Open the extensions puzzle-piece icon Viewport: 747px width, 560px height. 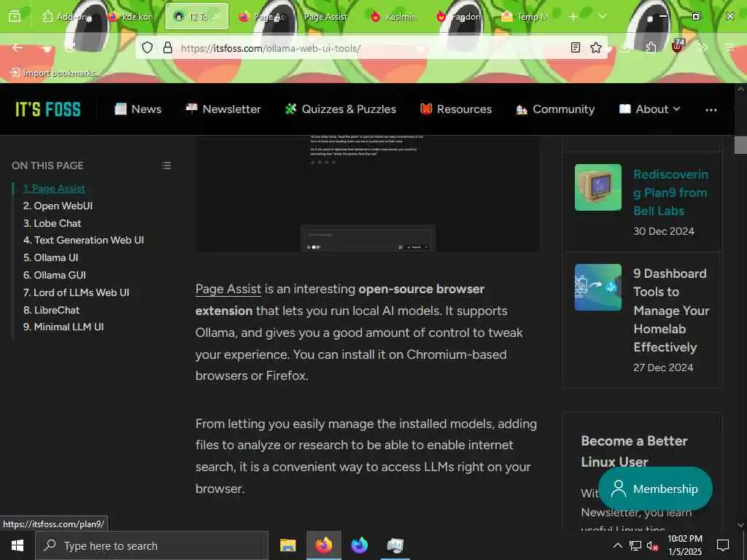651,47
